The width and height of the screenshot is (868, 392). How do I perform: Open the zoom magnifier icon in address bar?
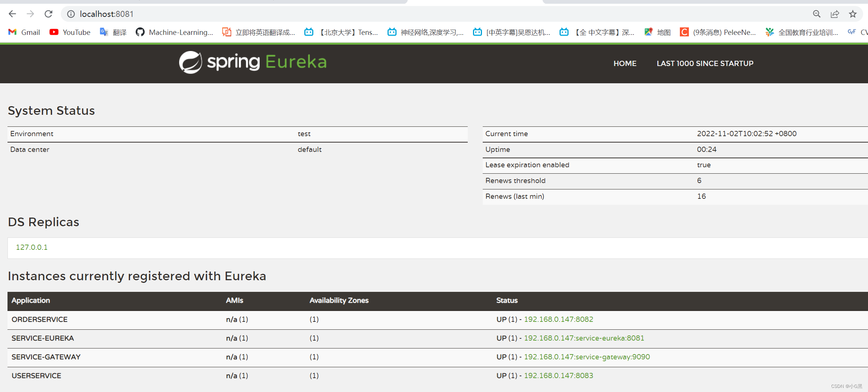[817, 14]
